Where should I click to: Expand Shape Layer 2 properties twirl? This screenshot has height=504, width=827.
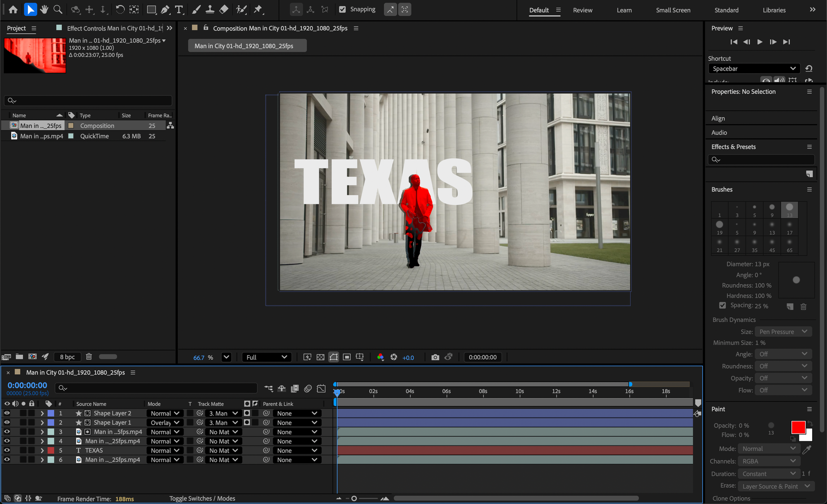pyautogui.click(x=42, y=413)
